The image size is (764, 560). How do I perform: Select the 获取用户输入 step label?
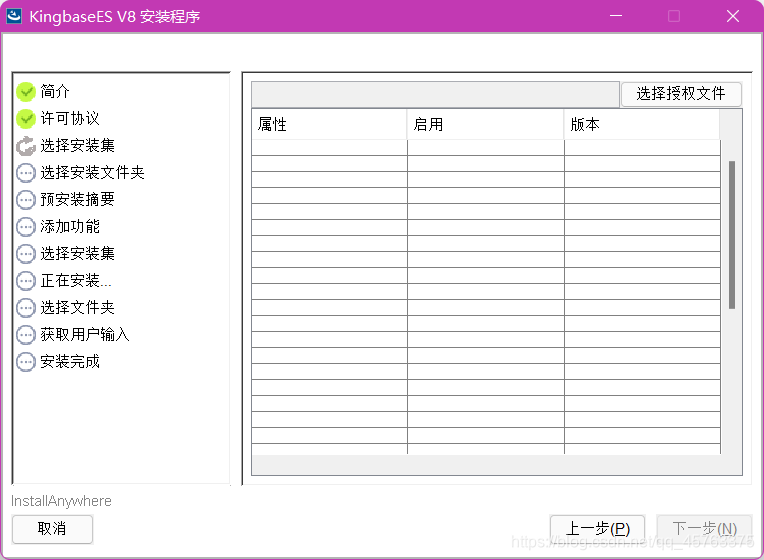(85, 335)
